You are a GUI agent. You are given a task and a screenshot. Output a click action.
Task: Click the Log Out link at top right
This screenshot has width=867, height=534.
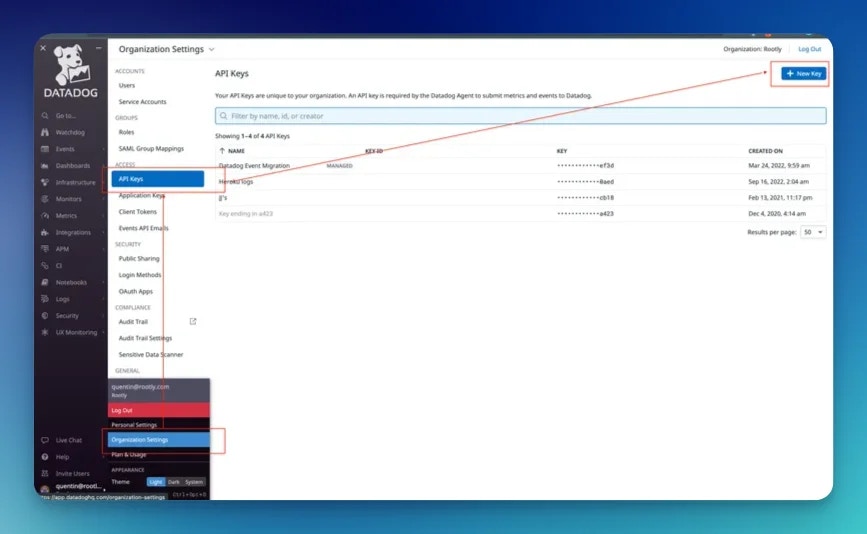click(x=809, y=49)
